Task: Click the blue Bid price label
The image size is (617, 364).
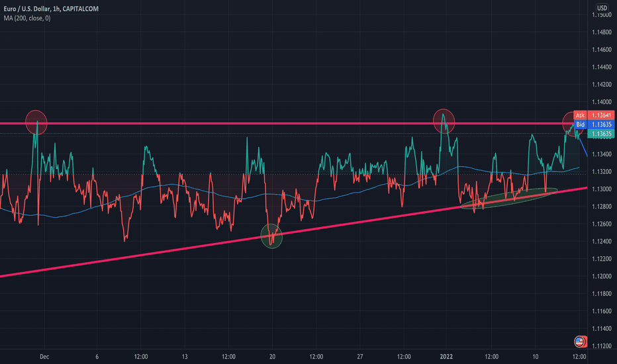Action: pyautogui.click(x=580, y=124)
